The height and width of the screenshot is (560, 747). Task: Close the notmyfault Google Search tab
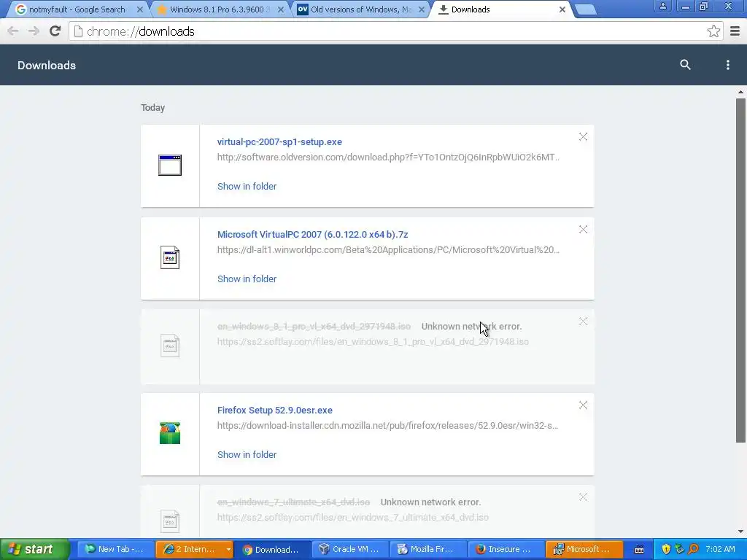(139, 9)
